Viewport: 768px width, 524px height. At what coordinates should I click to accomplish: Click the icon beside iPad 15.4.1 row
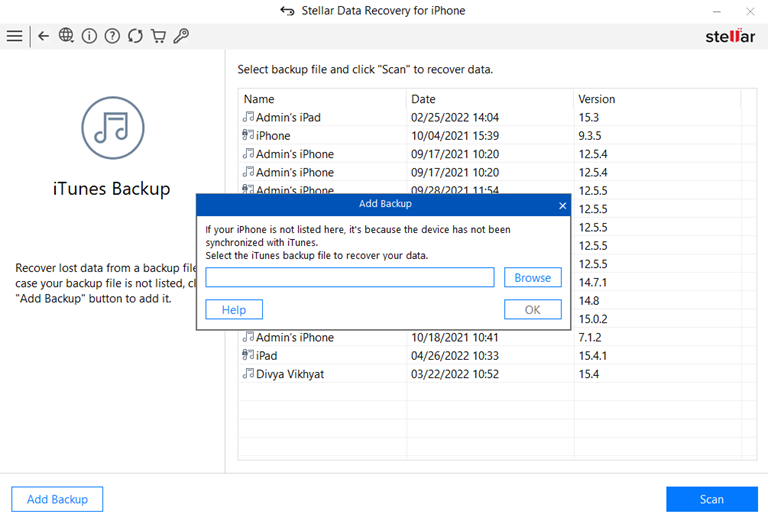pos(248,356)
